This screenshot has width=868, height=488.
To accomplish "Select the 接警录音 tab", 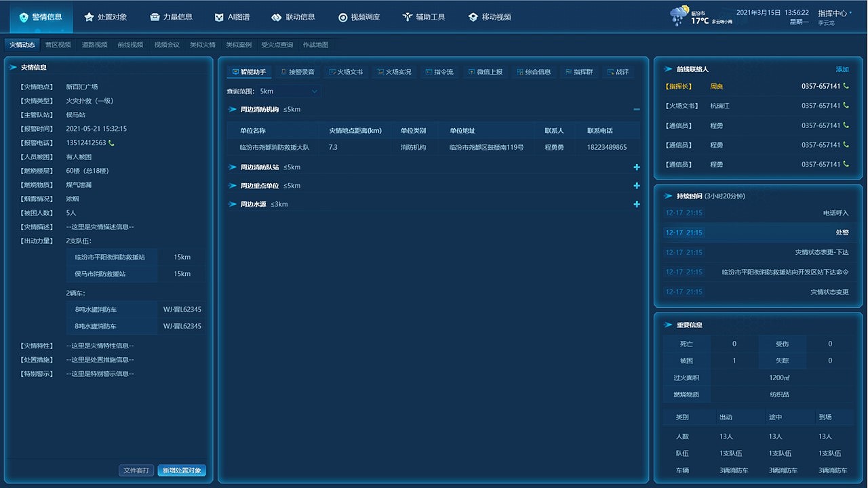I will [298, 72].
